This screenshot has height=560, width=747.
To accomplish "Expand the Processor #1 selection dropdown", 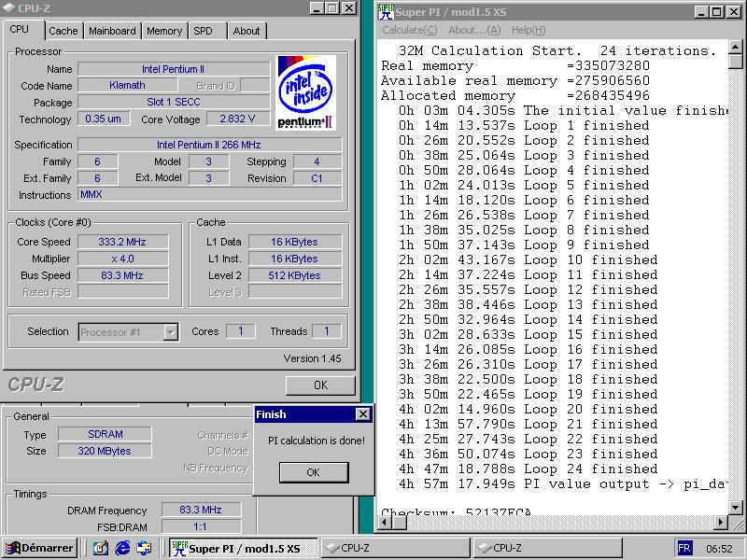I will 171,332.
